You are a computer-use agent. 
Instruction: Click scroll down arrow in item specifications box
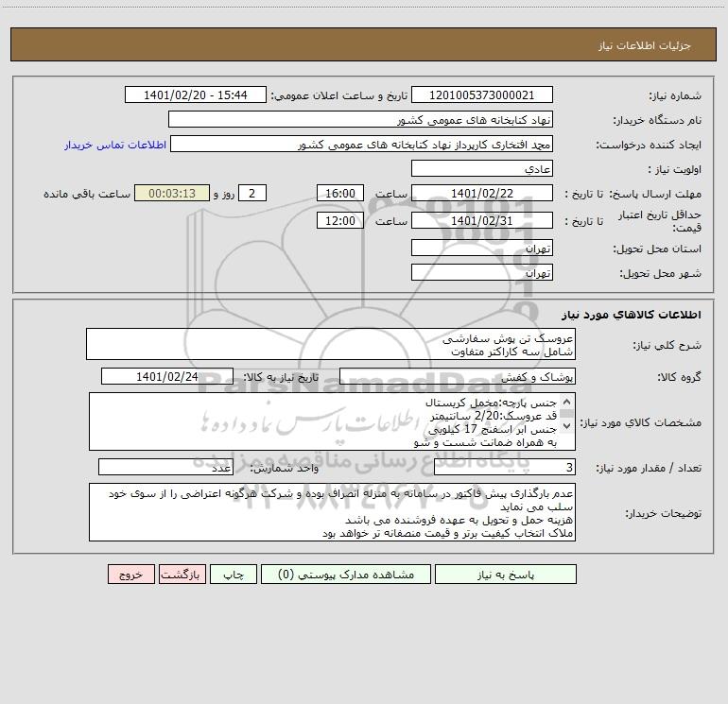[566, 425]
